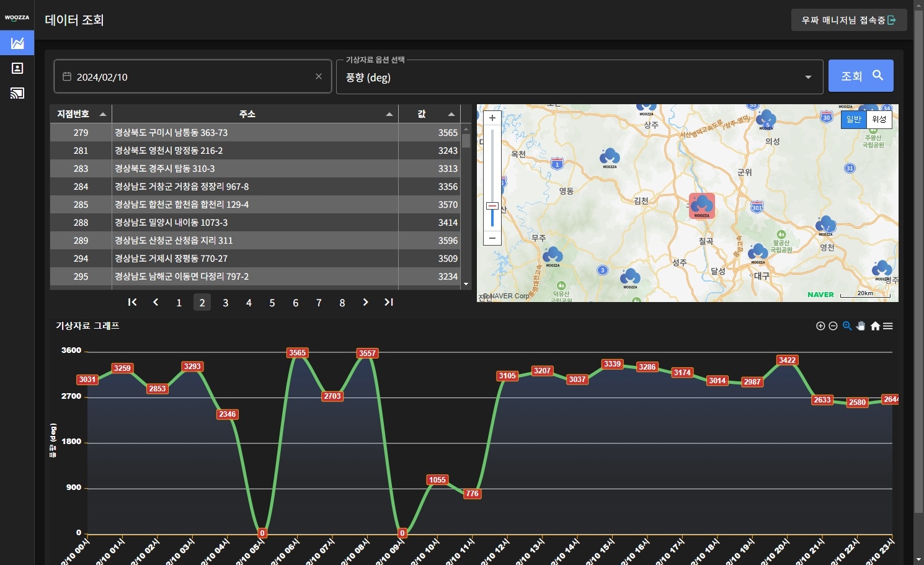
Task: Click the 조회 search button
Action: [861, 76]
